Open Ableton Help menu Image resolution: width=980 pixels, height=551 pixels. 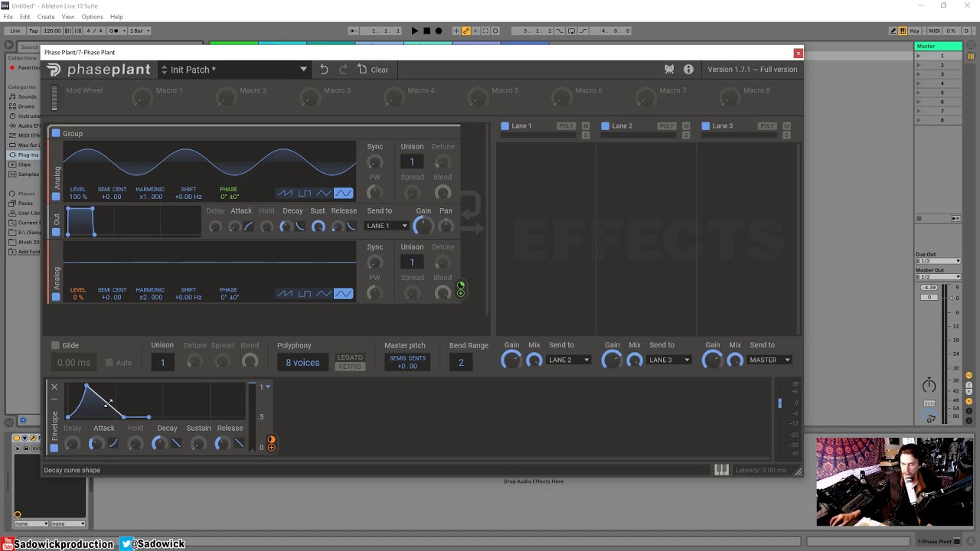coord(116,17)
